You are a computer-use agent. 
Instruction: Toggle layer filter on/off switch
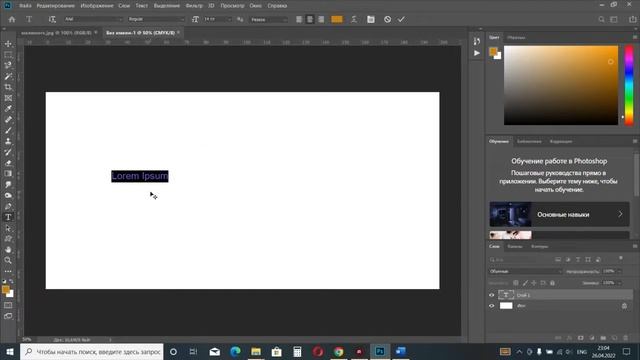click(x=621, y=258)
